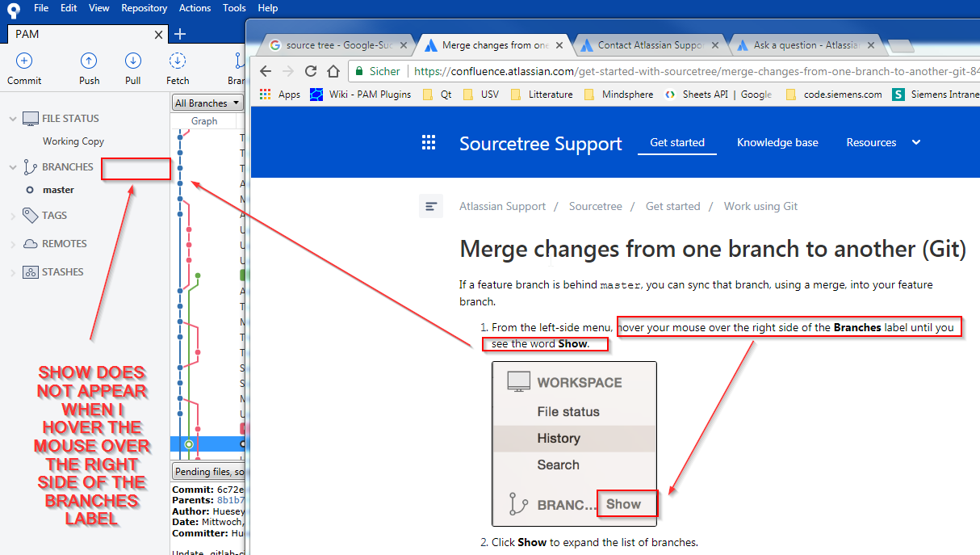This screenshot has width=980, height=555.
Task: Expand the REMOTES section
Action: click(12, 244)
